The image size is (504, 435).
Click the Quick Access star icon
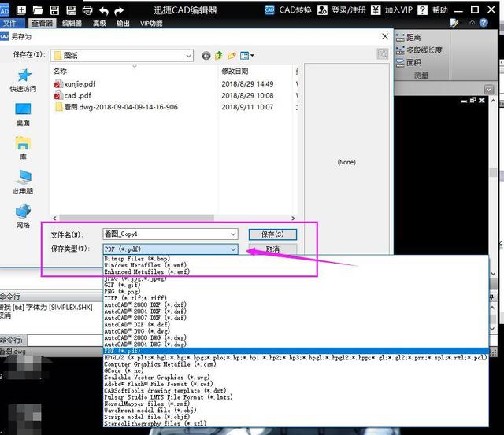(23, 77)
